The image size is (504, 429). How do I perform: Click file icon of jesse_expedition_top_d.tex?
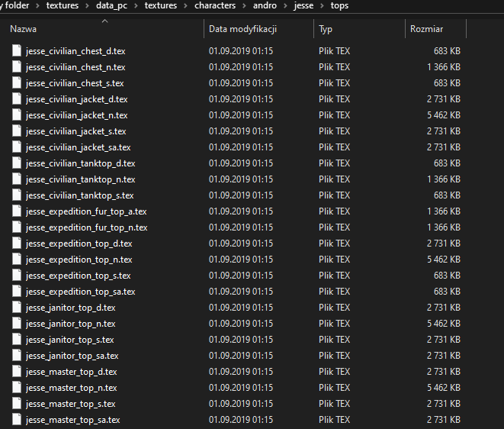[x=17, y=244]
